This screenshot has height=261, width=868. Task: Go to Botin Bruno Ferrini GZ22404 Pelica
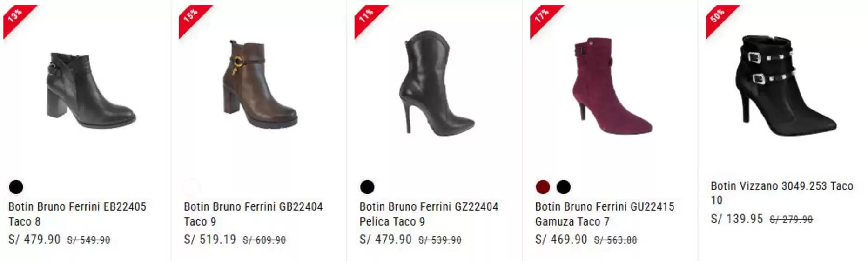429,213
